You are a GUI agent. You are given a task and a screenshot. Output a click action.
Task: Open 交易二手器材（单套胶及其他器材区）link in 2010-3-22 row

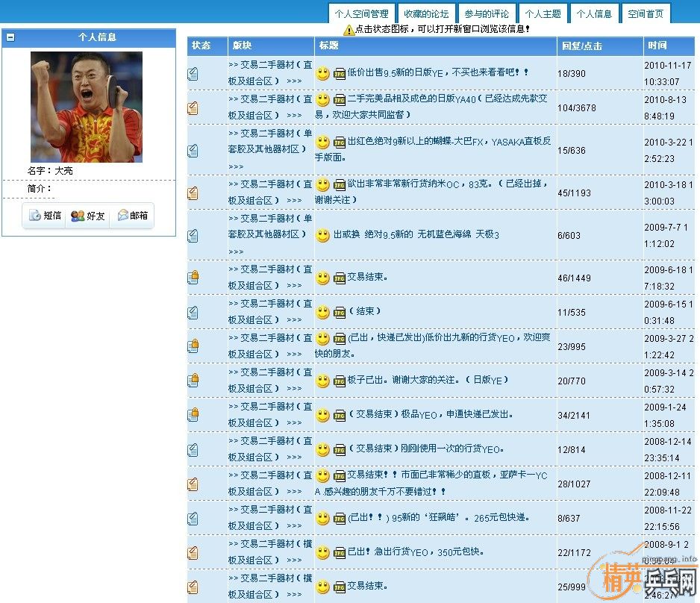270,141
